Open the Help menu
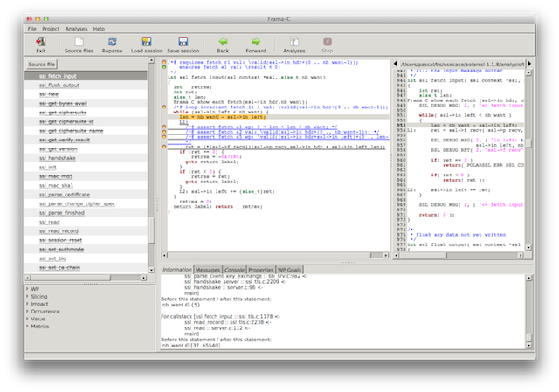This screenshot has height=392, width=559. pyautogui.click(x=99, y=29)
